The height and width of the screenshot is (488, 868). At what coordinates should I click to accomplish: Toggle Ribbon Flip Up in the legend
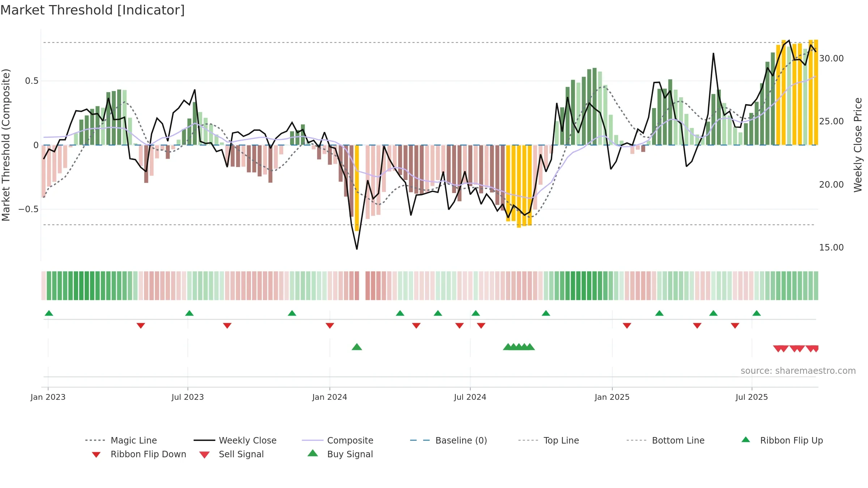point(782,440)
